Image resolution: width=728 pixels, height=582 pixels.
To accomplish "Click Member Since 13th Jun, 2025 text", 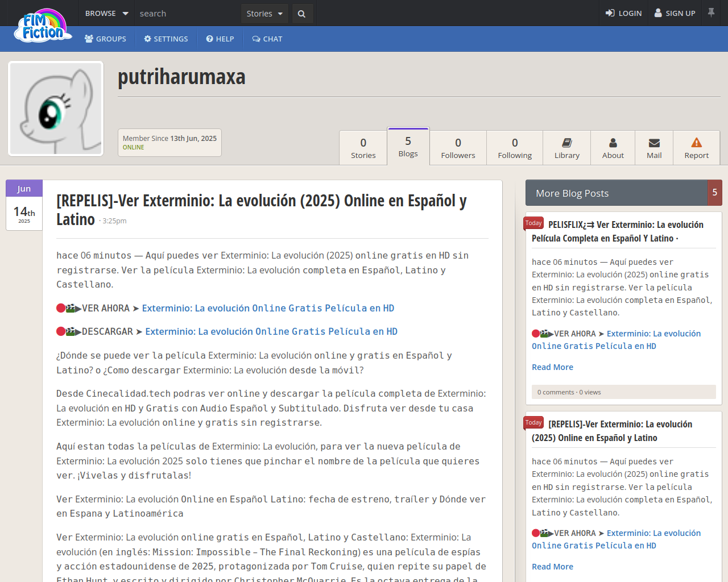I will tap(169, 138).
